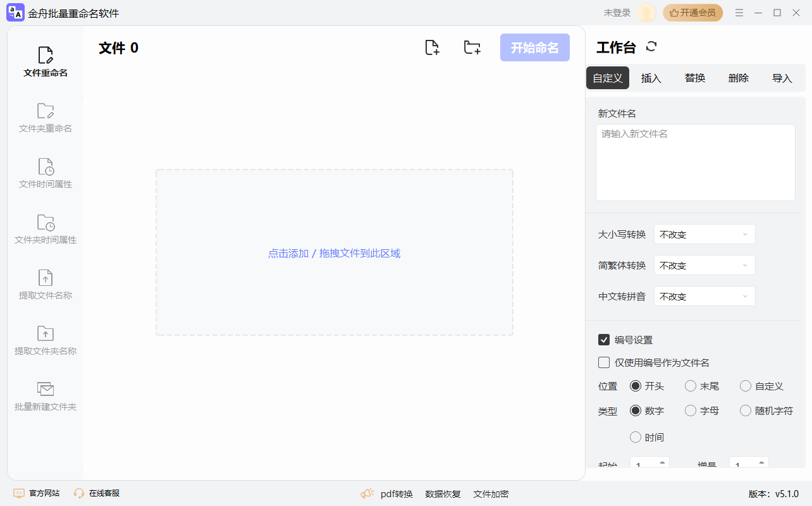Click the 新文件名 text input box
Viewport: 812px width, 506px height.
pyautogui.click(x=695, y=163)
